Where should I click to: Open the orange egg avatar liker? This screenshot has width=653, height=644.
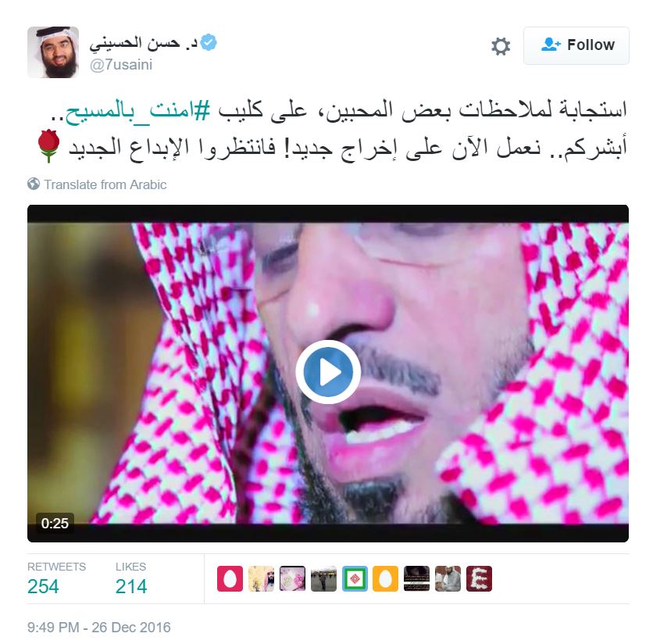pos(385,578)
